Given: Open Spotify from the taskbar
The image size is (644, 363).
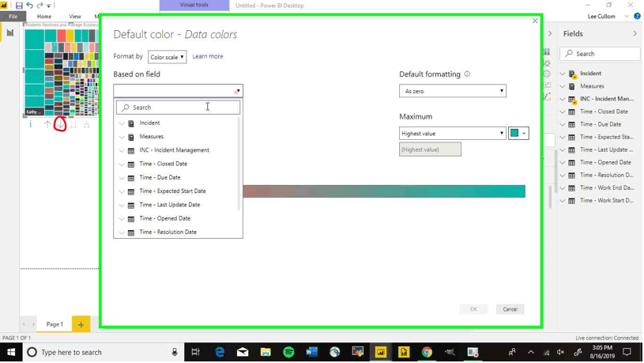Looking at the screenshot, I should [x=288, y=352].
